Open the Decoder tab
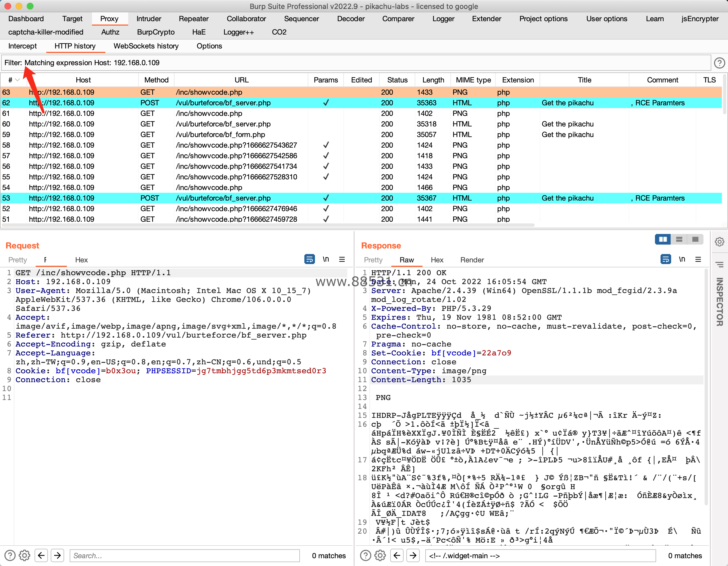The width and height of the screenshot is (728, 566). coord(351,19)
